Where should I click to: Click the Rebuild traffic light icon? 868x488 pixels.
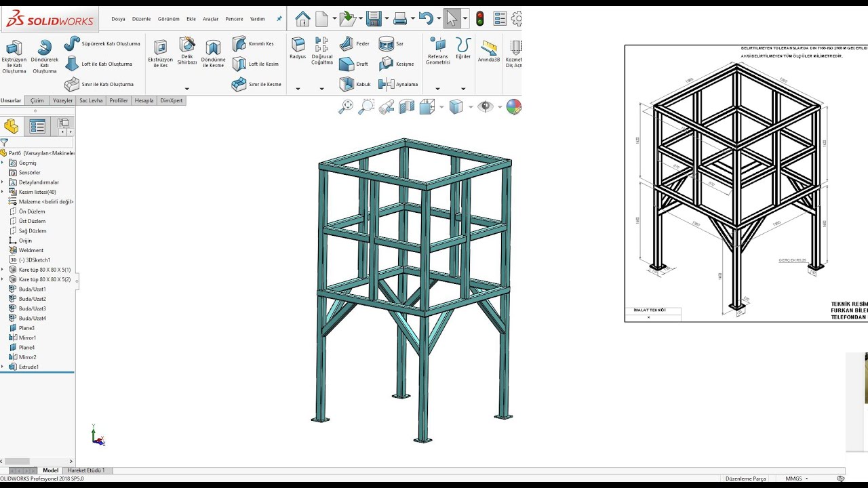(x=480, y=19)
